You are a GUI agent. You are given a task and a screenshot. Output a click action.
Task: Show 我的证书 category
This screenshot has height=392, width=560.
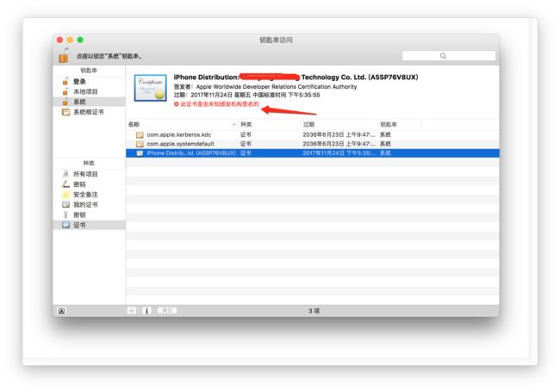89,204
